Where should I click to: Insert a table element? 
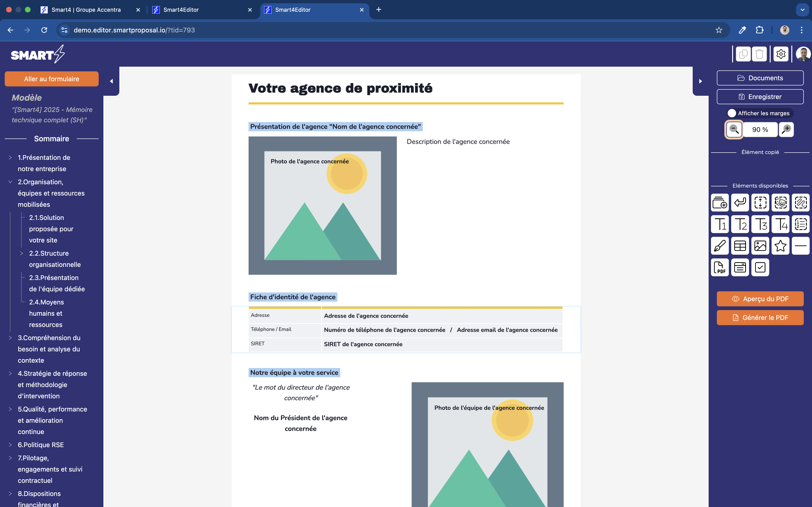click(740, 246)
